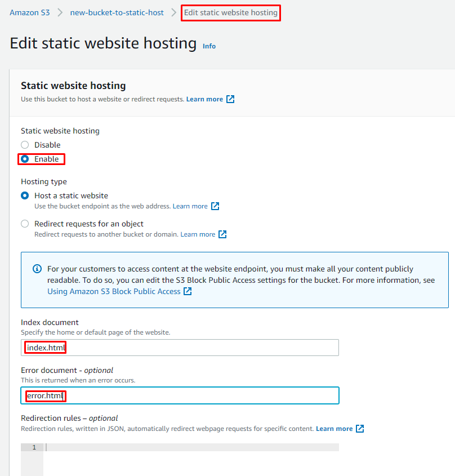Image resolution: width=455 pixels, height=476 pixels.
Task: Open the Info link beside page title
Action: point(209,46)
